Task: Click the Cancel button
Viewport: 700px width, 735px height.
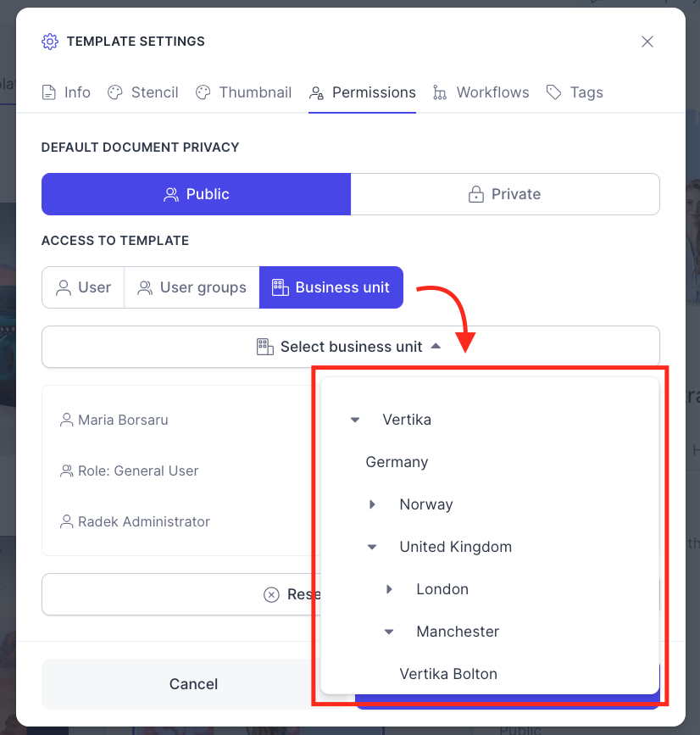Action: (x=193, y=684)
